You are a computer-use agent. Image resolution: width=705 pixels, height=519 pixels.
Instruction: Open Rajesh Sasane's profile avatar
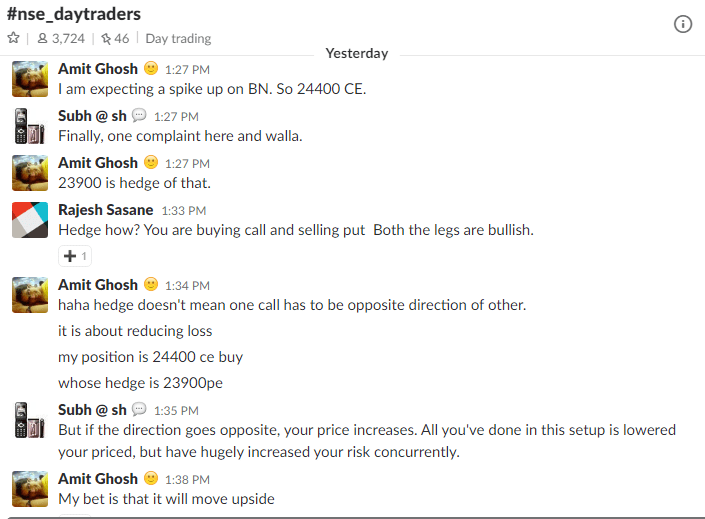point(30,220)
